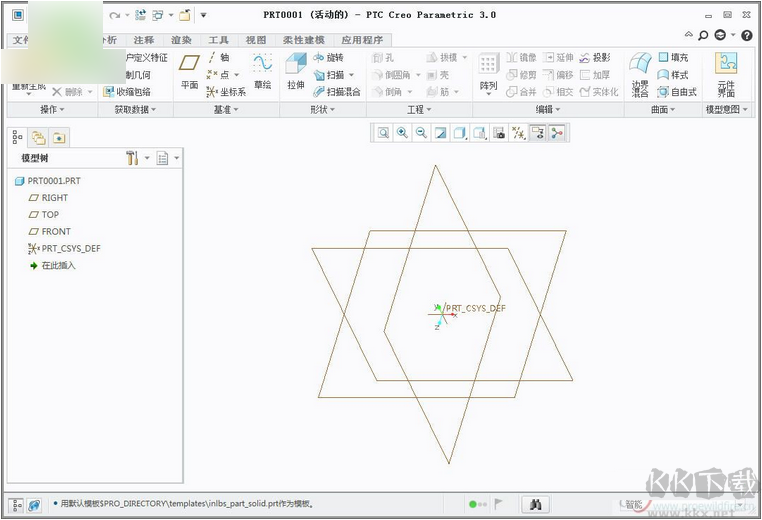Screen dimensions: 762x520
Task: Expand the 工程 group dropdown
Action: pyautogui.click(x=419, y=110)
